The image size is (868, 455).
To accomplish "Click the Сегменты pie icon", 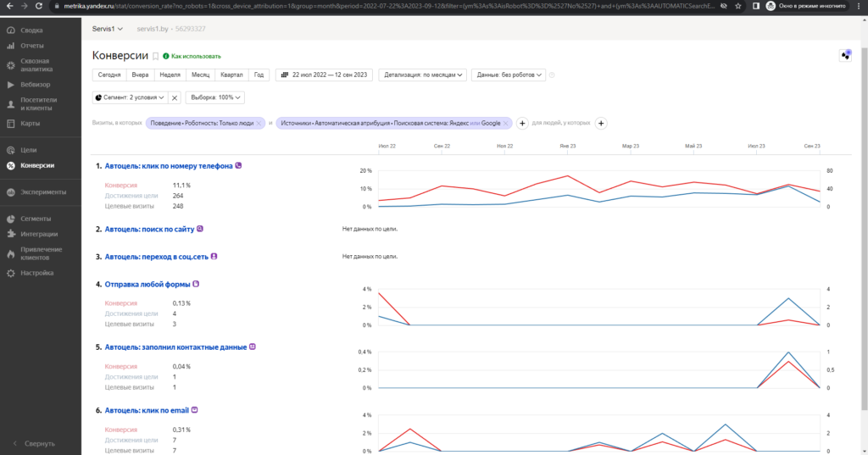I will coord(10,219).
